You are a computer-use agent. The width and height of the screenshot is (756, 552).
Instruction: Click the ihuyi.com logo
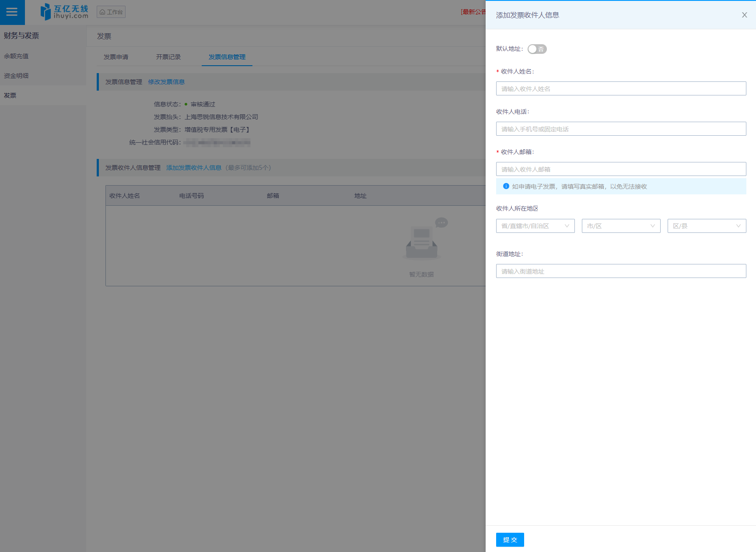(x=64, y=12)
